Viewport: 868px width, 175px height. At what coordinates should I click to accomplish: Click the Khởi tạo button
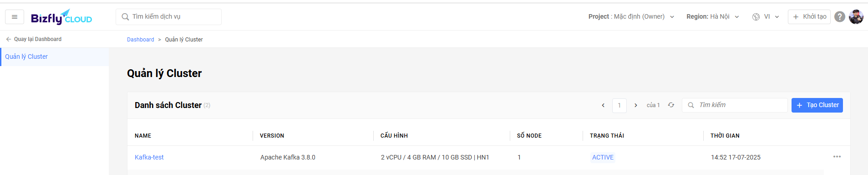809,17
